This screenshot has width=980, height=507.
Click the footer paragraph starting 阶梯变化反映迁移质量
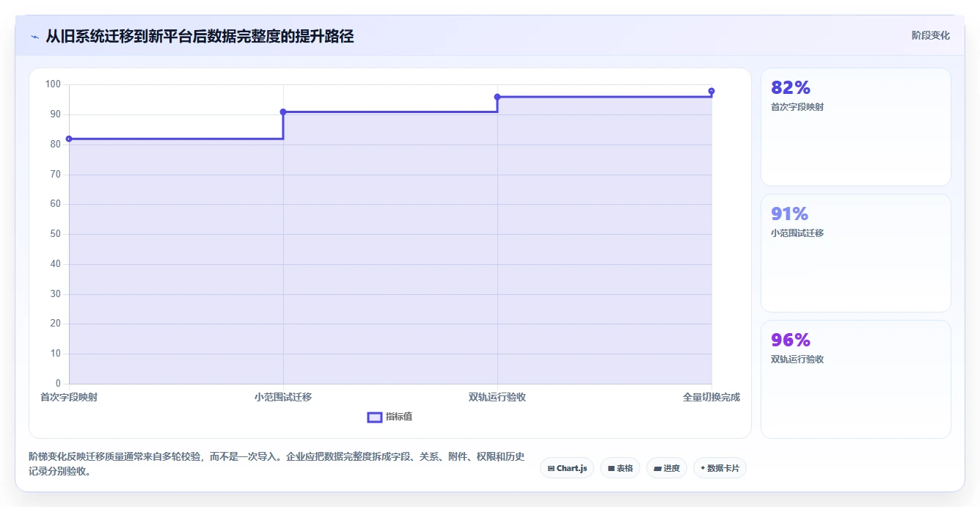click(277, 464)
